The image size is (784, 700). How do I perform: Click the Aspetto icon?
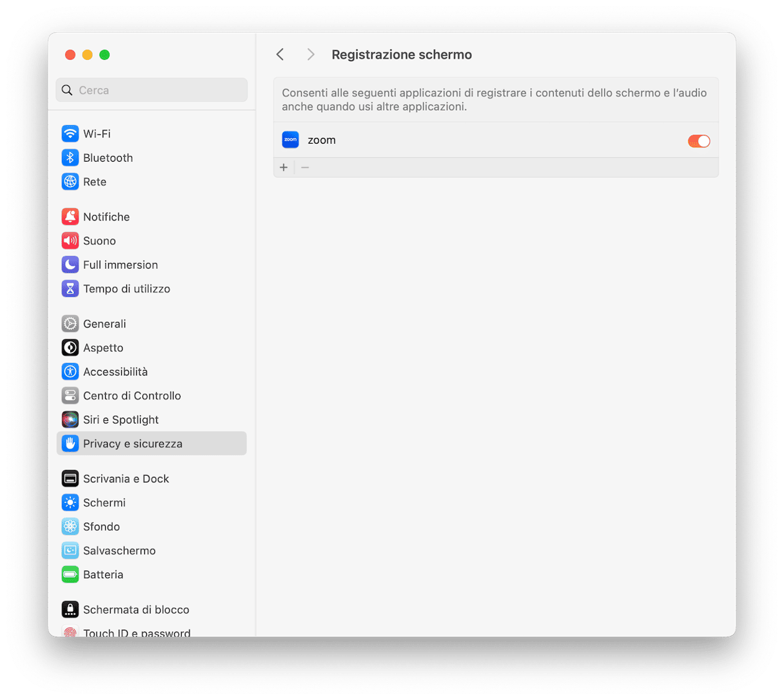[x=70, y=347]
